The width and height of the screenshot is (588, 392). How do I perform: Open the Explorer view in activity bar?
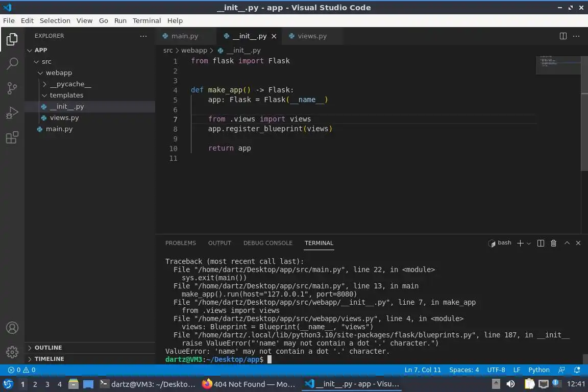coord(12,39)
